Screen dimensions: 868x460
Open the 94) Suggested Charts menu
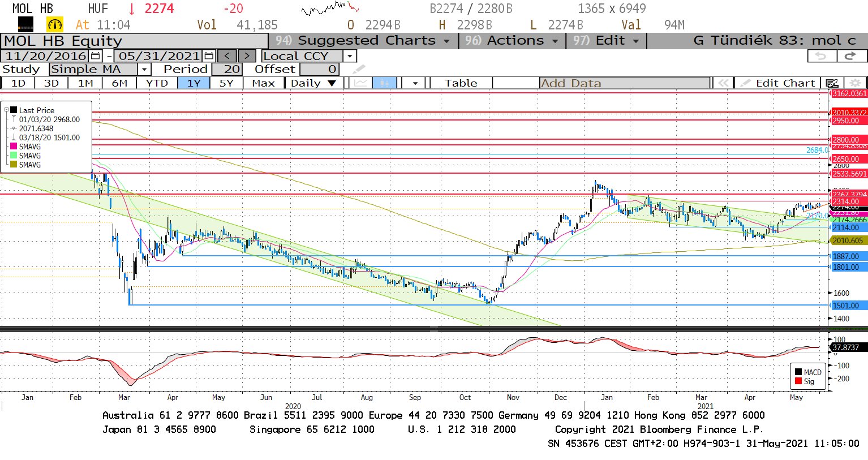(363, 41)
